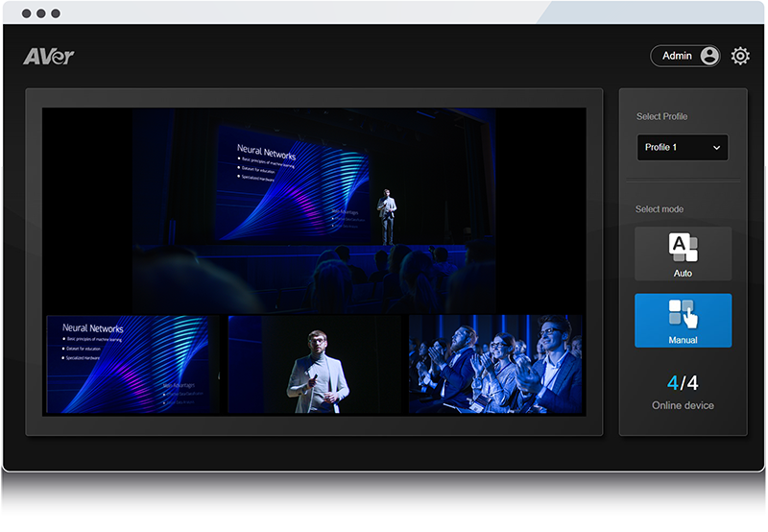Click the Admin user avatar icon
Image resolution: width=768 pixels, height=532 pixels.
(x=709, y=56)
